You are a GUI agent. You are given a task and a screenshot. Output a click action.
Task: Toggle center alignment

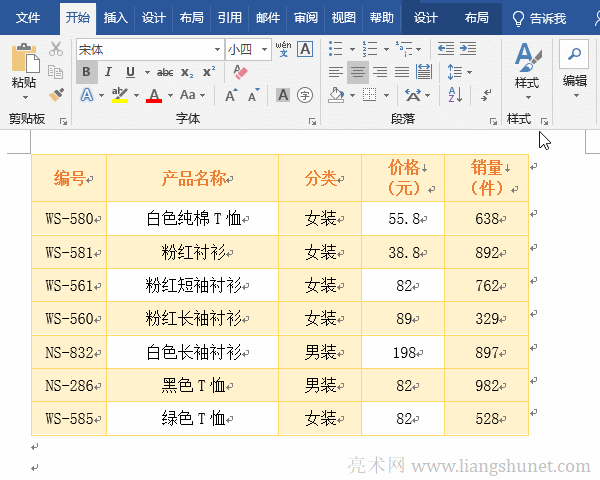[x=357, y=72]
